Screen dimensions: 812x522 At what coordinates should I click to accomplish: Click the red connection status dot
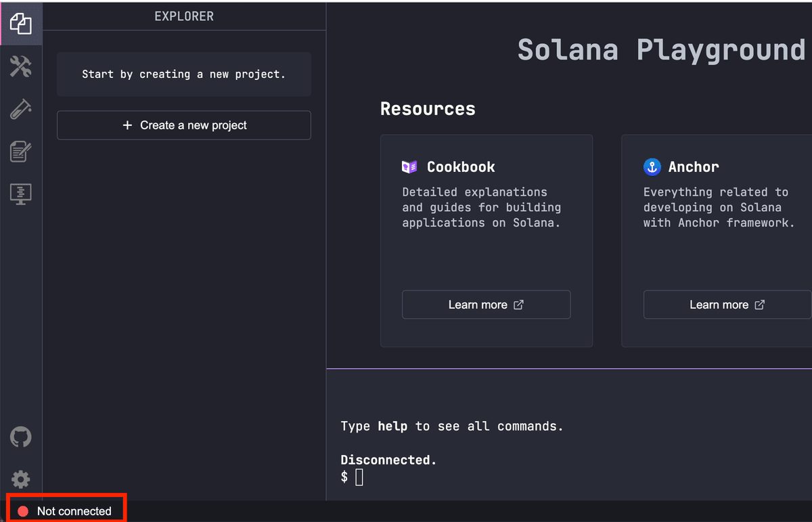click(x=23, y=511)
